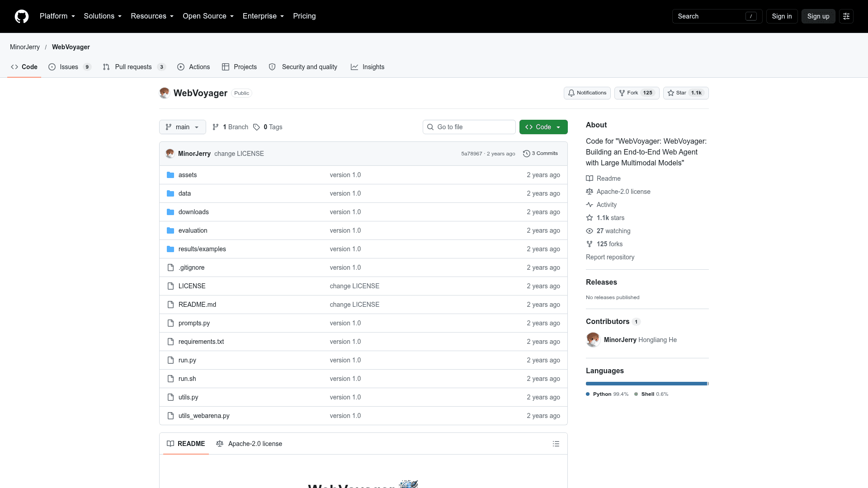Select the Apache-2.0 license README tab
Viewport: 868px width, 488px height.
tap(249, 444)
